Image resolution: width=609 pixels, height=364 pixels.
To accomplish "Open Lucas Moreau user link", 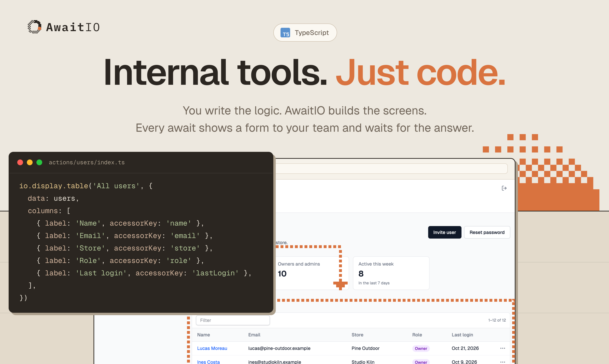I will pyautogui.click(x=212, y=348).
